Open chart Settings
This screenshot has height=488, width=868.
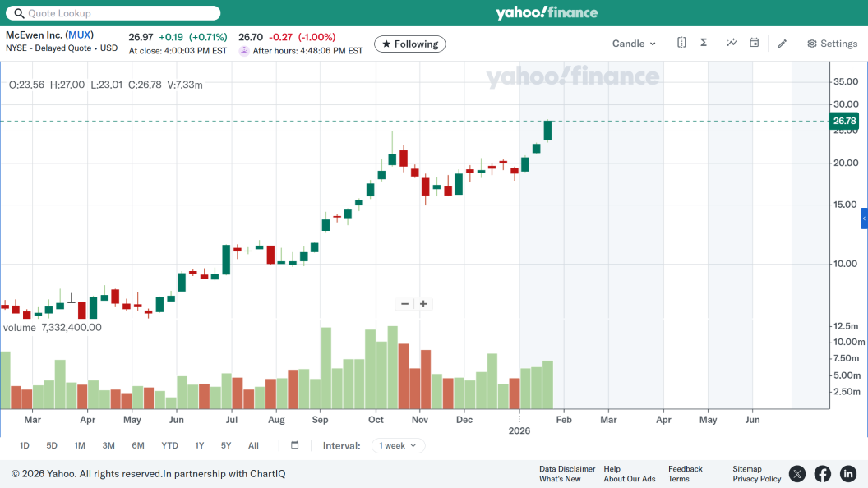tap(832, 44)
